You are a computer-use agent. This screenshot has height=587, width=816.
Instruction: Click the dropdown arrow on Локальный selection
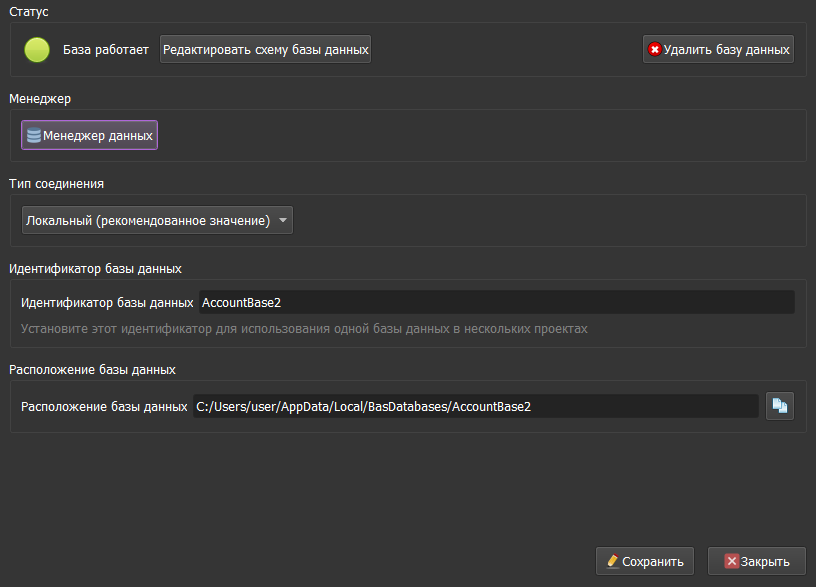pyautogui.click(x=283, y=219)
